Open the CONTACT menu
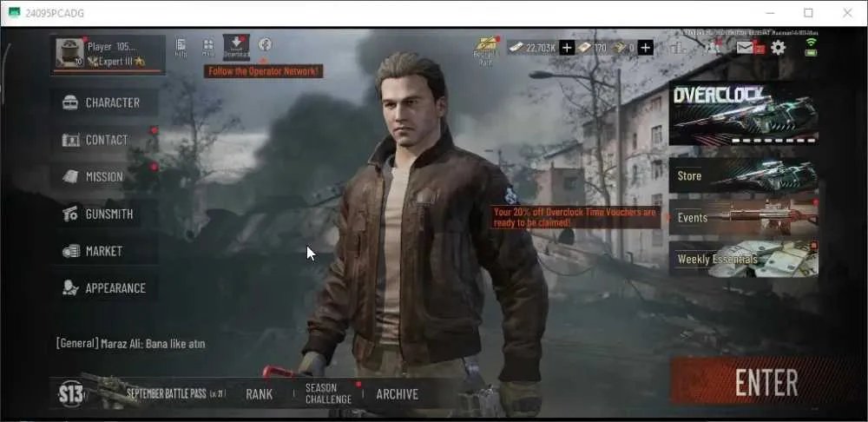 105,140
